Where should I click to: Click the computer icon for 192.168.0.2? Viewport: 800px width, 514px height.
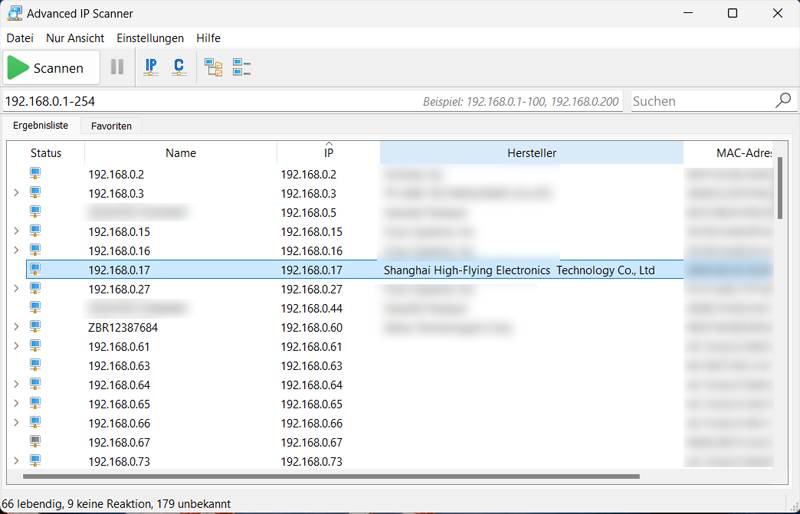click(35, 174)
